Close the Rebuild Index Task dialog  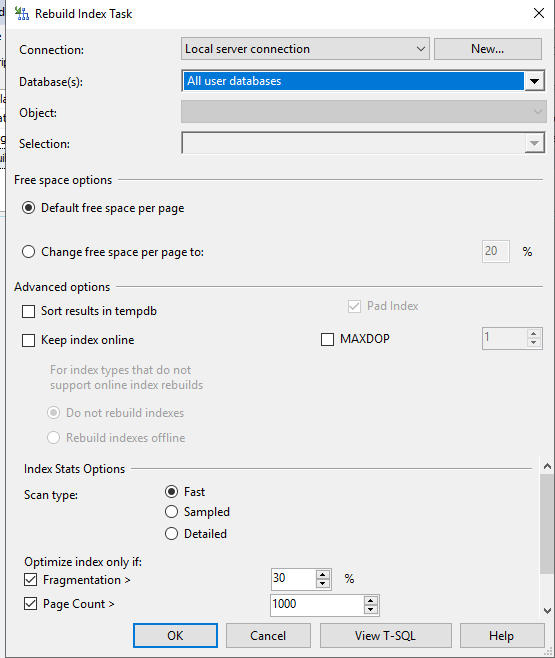click(x=539, y=13)
